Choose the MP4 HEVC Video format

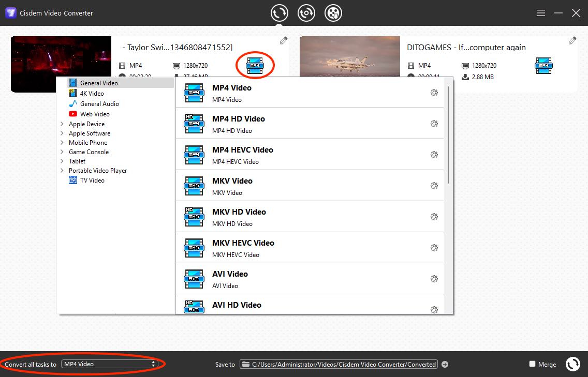pyautogui.click(x=310, y=155)
